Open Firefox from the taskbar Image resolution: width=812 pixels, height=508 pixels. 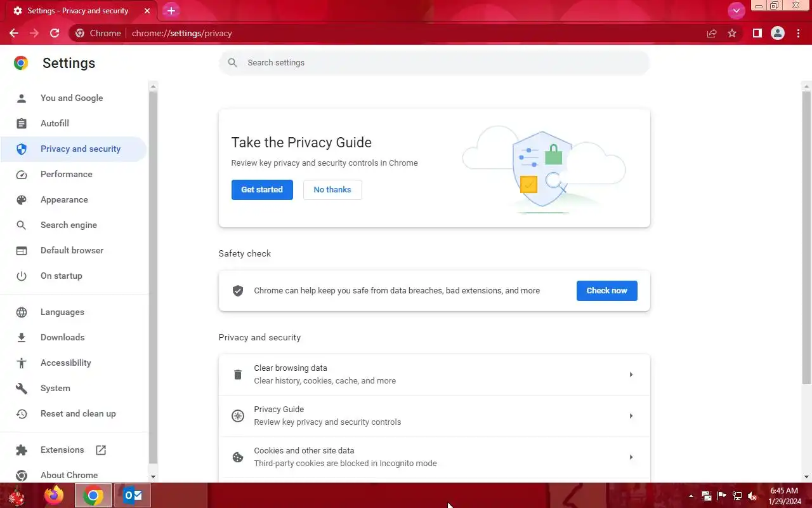(x=54, y=495)
